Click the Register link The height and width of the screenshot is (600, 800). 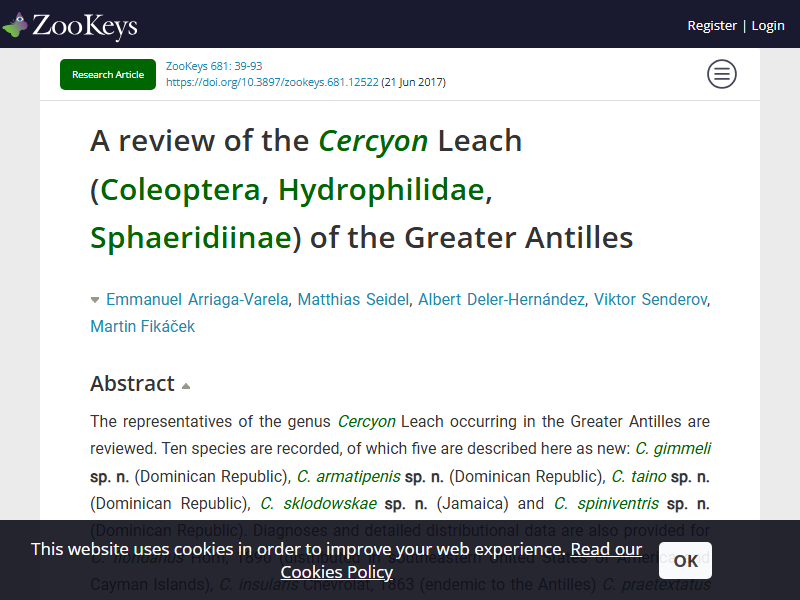click(x=712, y=26)
